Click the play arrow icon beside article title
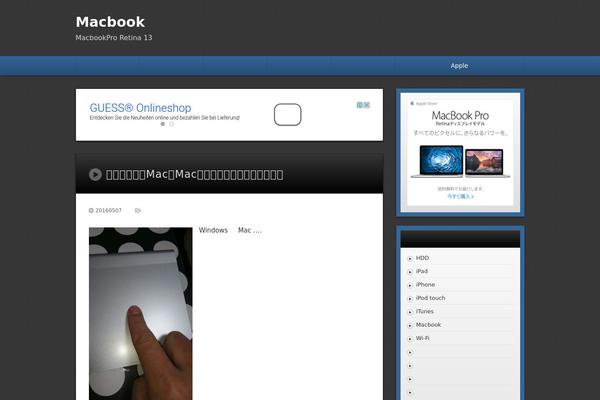The height and width of the screenshot is (400, 600). point(95,175)
